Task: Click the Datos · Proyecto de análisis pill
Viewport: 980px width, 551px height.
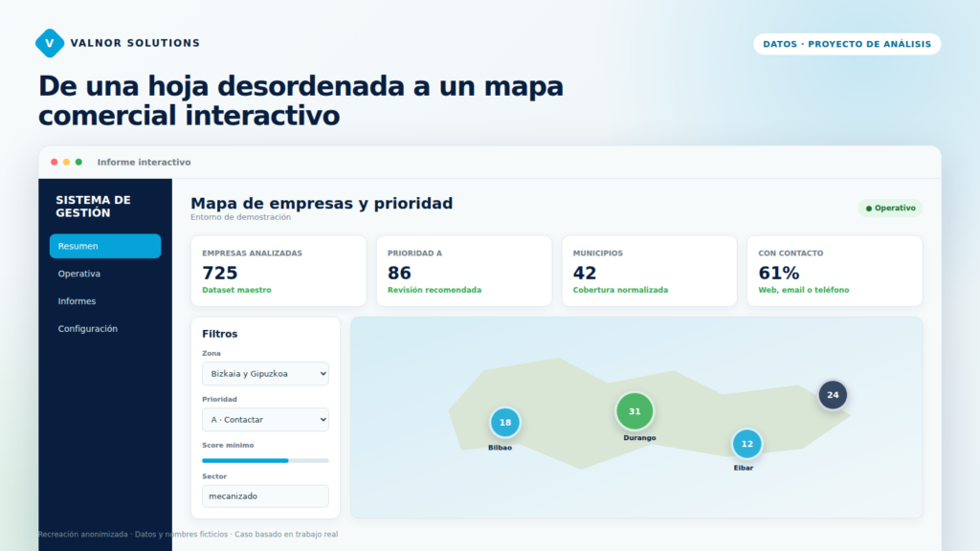Action: pyautogui.click(x=847, y=44)
